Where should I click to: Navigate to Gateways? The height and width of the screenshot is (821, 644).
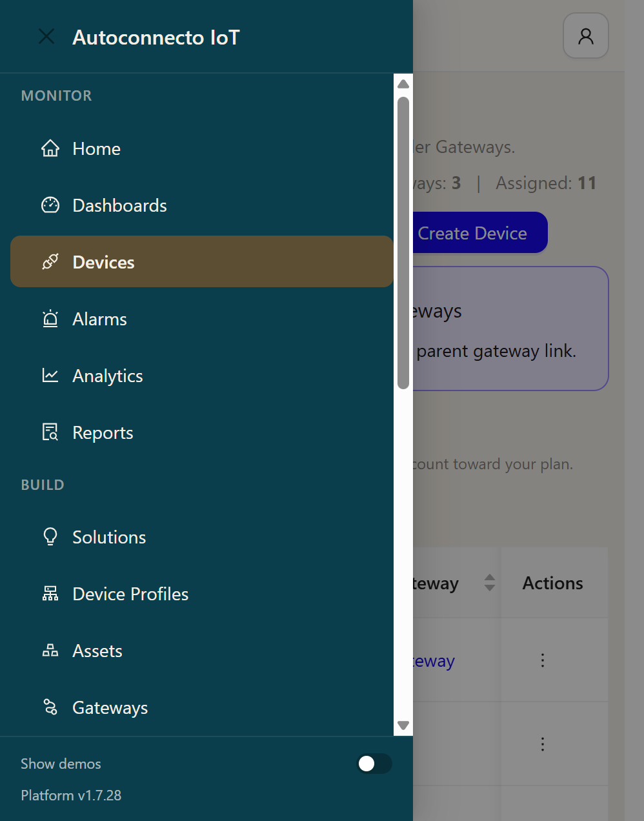point(202,707)
